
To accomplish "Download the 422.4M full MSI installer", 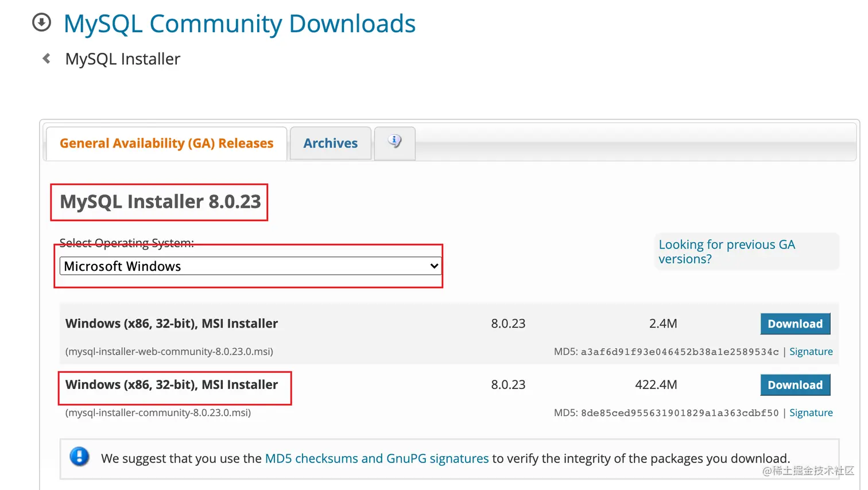I will pyautogui.click(x=795, y=385).
